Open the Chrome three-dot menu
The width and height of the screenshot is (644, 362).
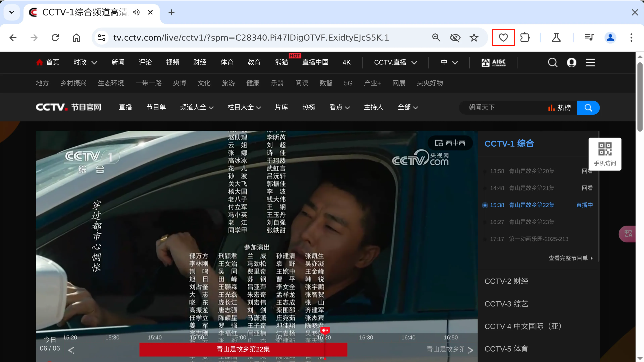(631, 37)
